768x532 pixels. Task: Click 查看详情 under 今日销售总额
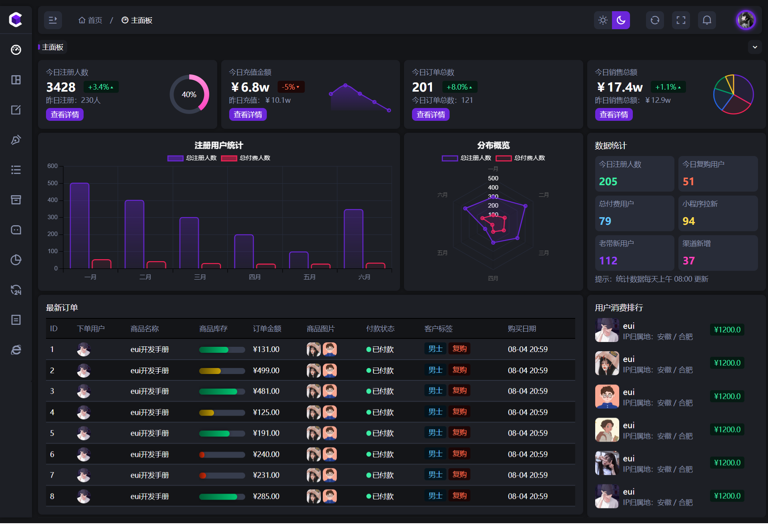[614, 115]
